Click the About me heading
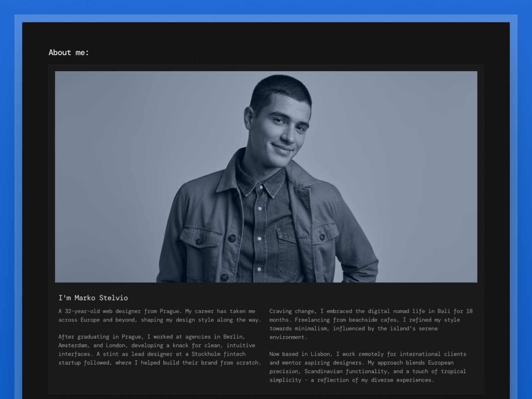This screenshot has height=399, width=532. [x=68, y=52]
